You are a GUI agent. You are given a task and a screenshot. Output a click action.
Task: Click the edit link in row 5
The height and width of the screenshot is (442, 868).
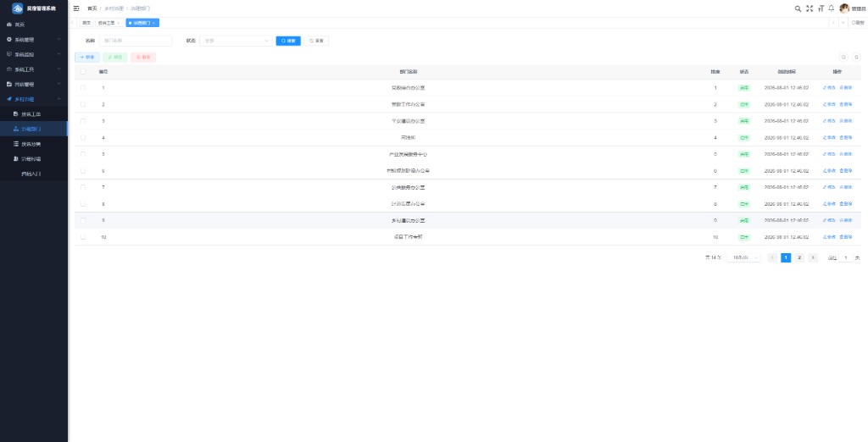tap(829, 154)
